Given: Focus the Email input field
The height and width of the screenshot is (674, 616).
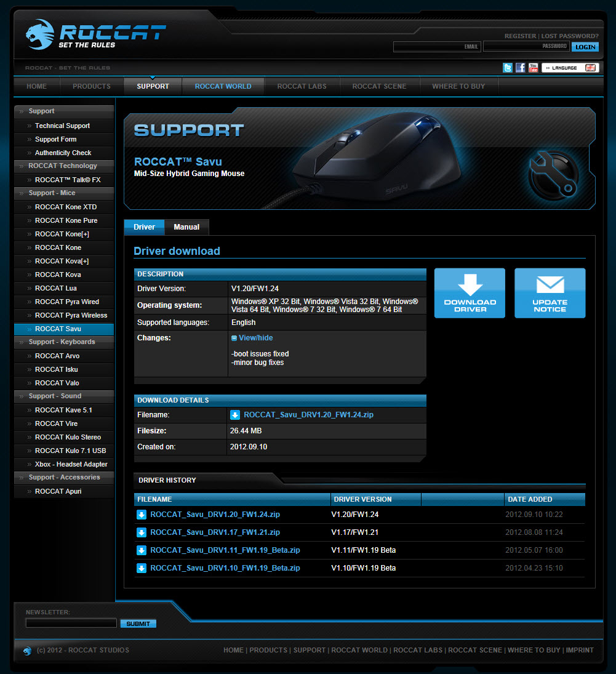Looking at the screenshot, I should tap(437, 46).
